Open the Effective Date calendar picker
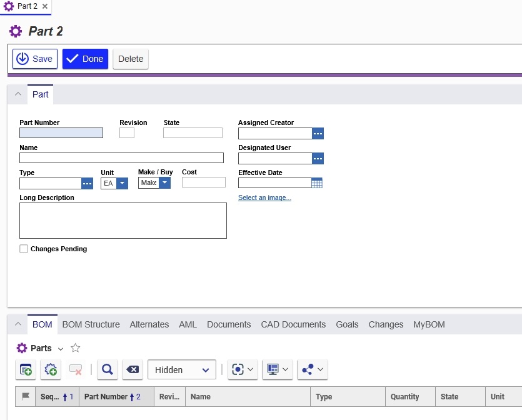522x420 pixels. (x=317, y=183)
